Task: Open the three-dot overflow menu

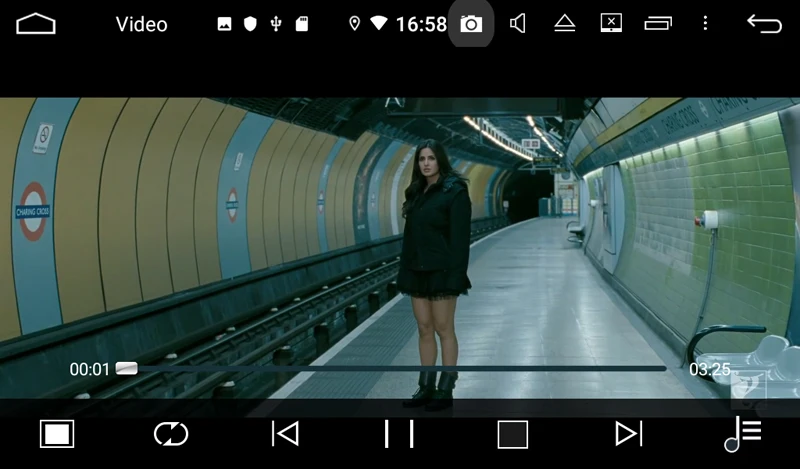Action: pos(705,23)
